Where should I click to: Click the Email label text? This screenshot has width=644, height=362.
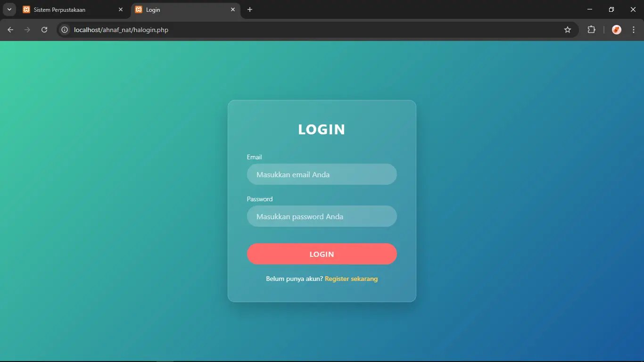pyautogui.click(x=254, y=157)
